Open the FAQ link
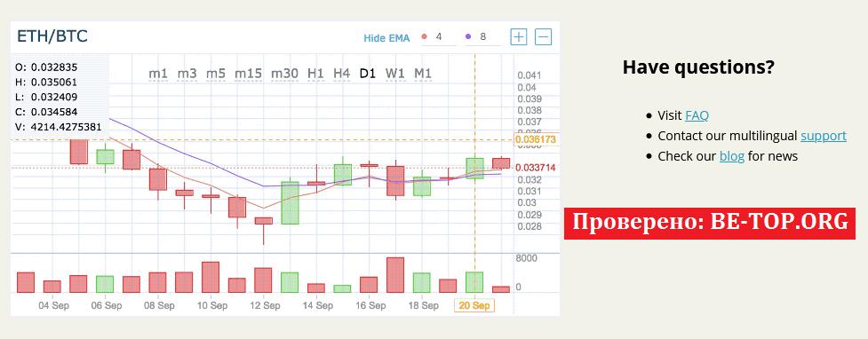The height and width of the screenshot is (339, 868). (x=697, y=115)
